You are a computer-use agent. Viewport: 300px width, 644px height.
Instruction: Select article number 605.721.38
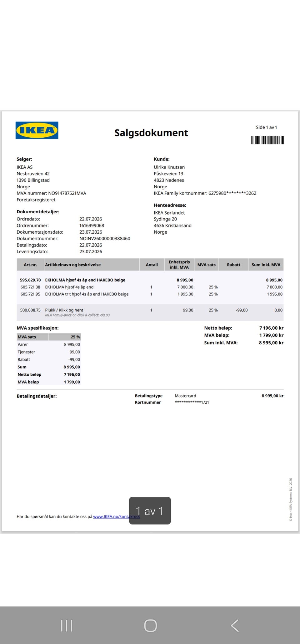coord(30,287)
